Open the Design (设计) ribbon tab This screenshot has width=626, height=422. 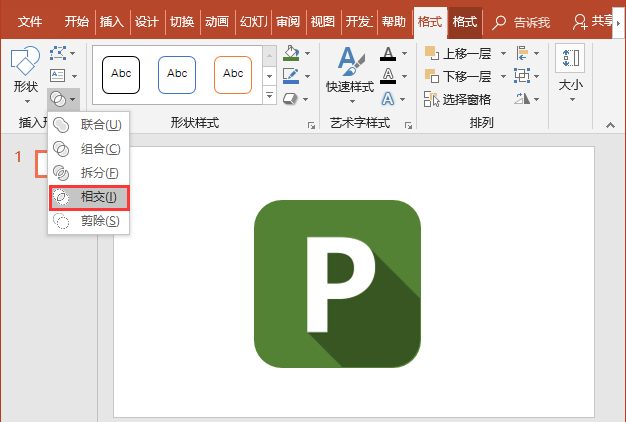pyautogui.click(x=146, y=21)
